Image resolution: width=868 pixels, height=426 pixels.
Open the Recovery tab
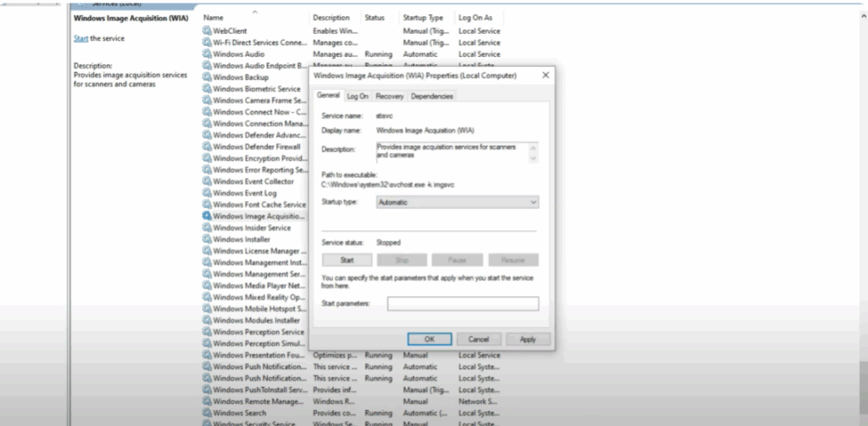point(390,96)
